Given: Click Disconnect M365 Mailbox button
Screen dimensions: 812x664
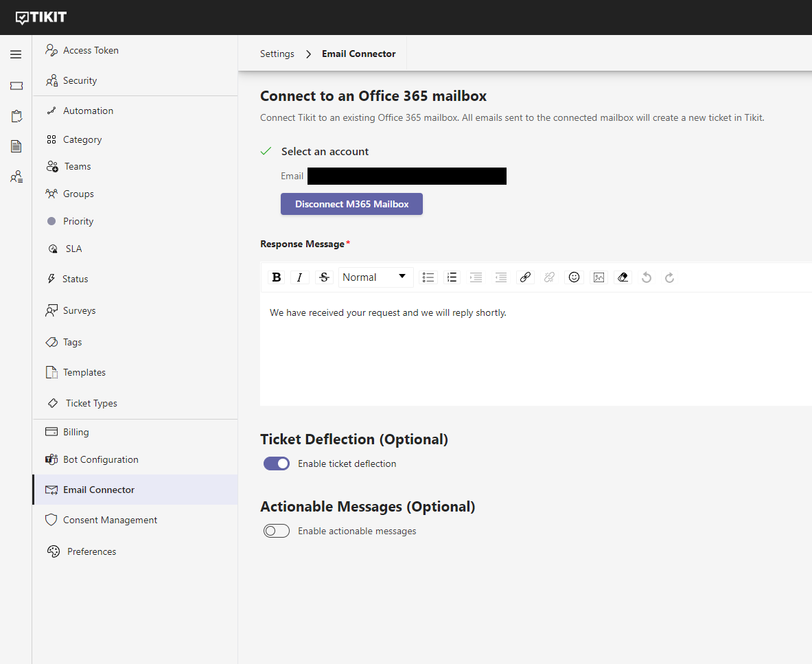Looking at the screenshot, I should (351, 204).
